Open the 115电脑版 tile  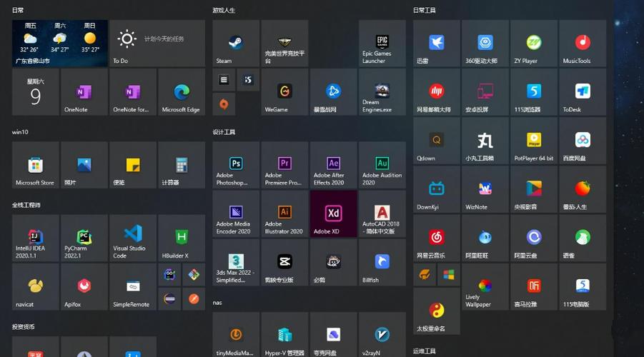point(583,287)
